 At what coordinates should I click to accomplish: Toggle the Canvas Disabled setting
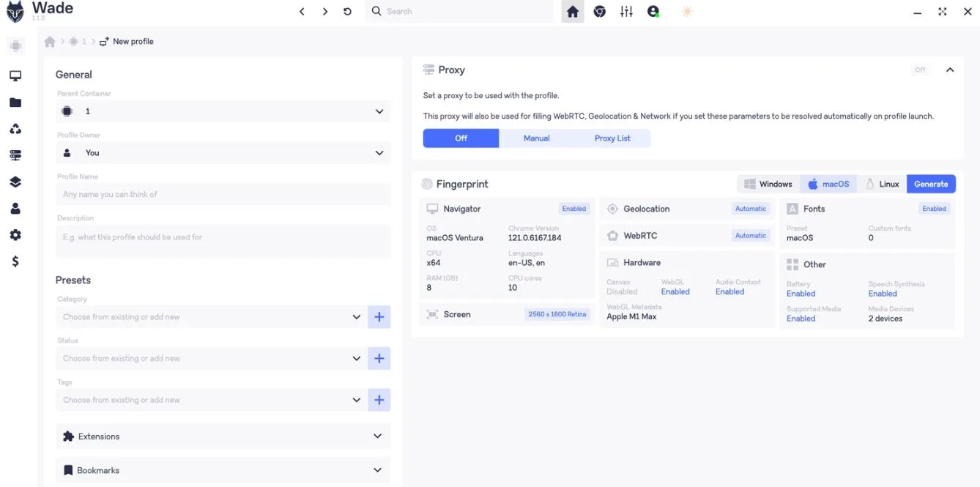pyautogui.click(x=622, y=291)
